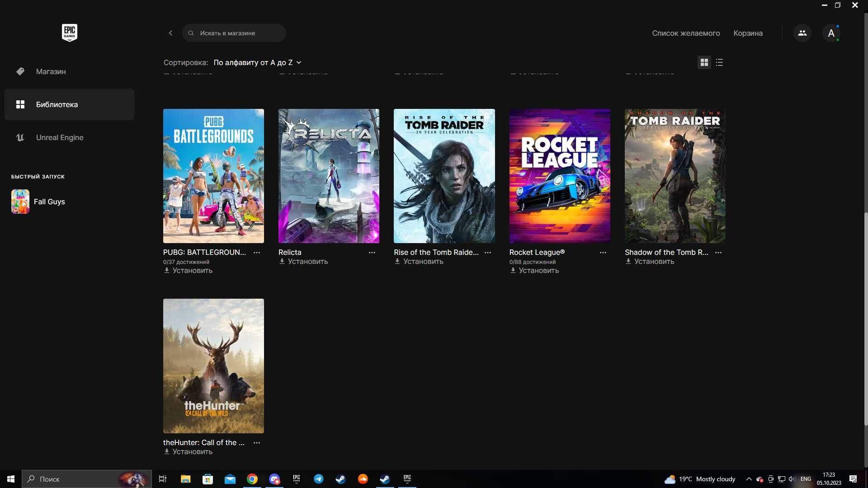
Task: Open Relicta game cover
Action: [329, 176]
